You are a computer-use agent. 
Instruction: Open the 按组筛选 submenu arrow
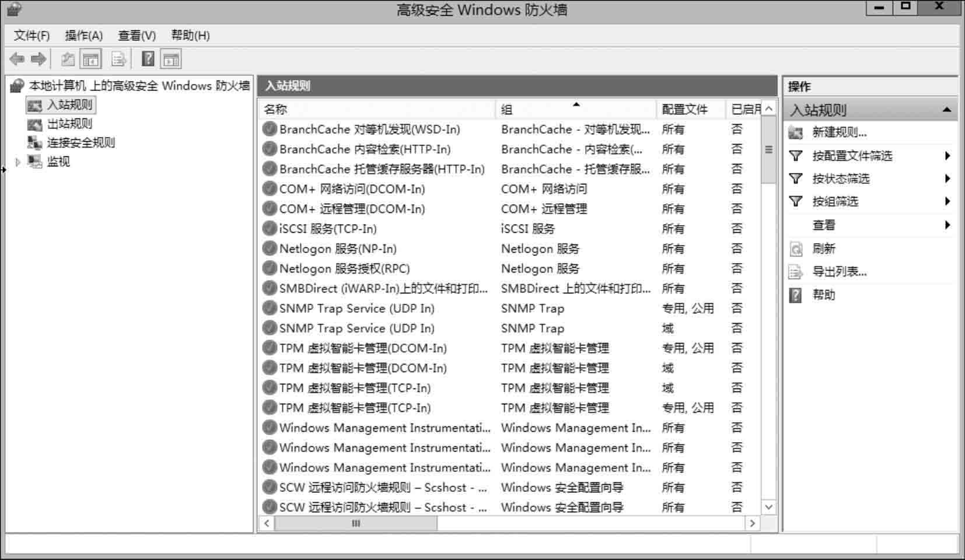coord(947,201)
